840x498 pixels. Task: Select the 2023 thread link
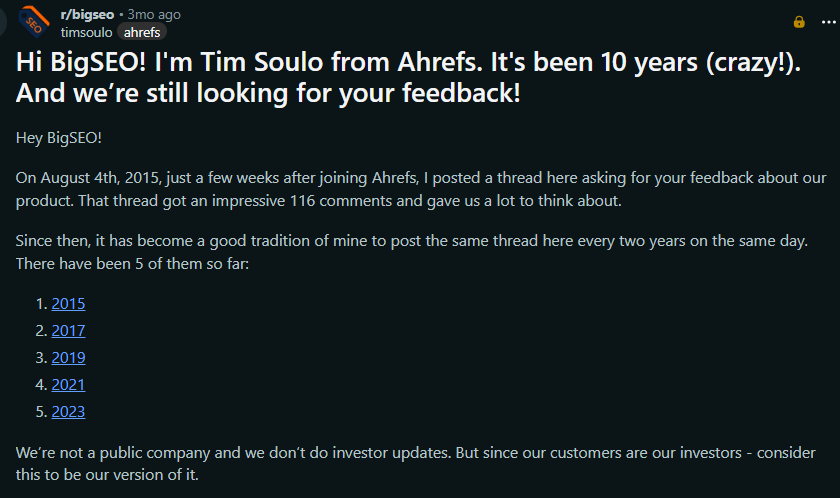(x=68, y=411)
